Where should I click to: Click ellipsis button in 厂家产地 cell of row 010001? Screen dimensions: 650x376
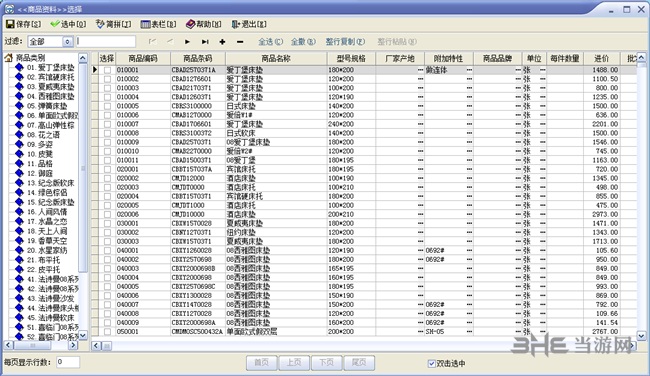click(x=420, y=70)
